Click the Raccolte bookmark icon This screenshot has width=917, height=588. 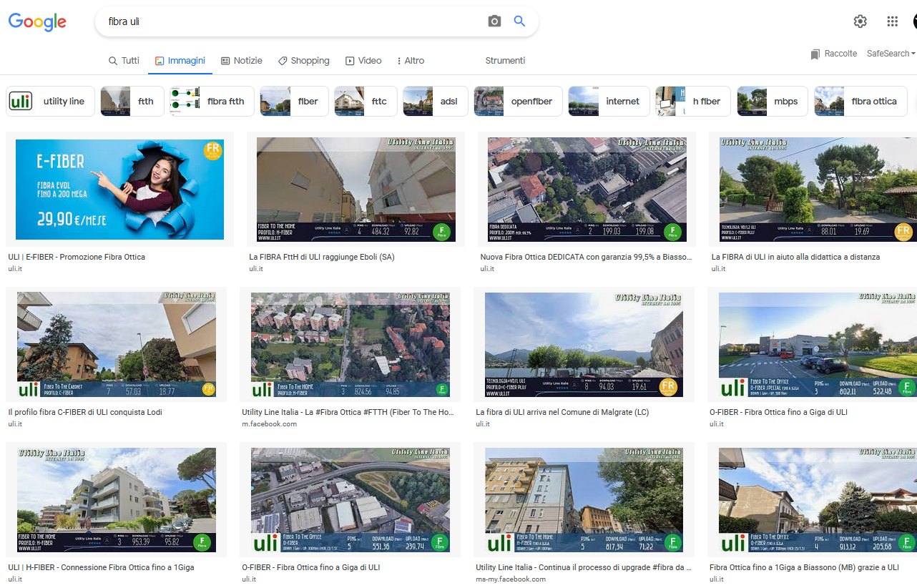click(815, 54)
